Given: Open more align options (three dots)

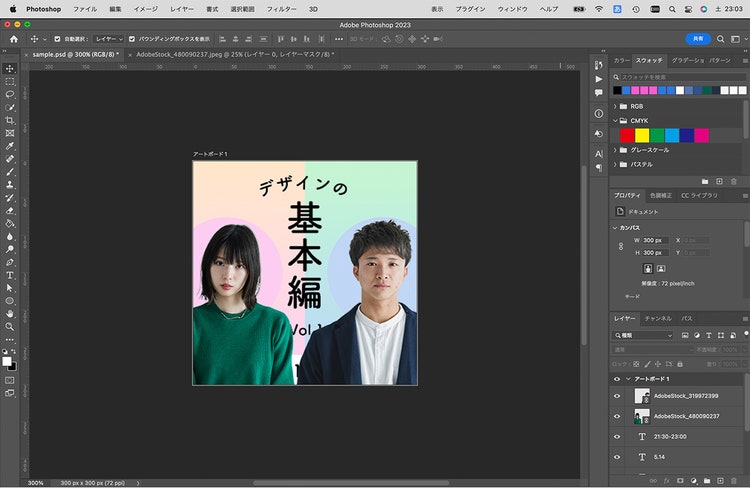Looking at the screenshot, I should point(339,39).
